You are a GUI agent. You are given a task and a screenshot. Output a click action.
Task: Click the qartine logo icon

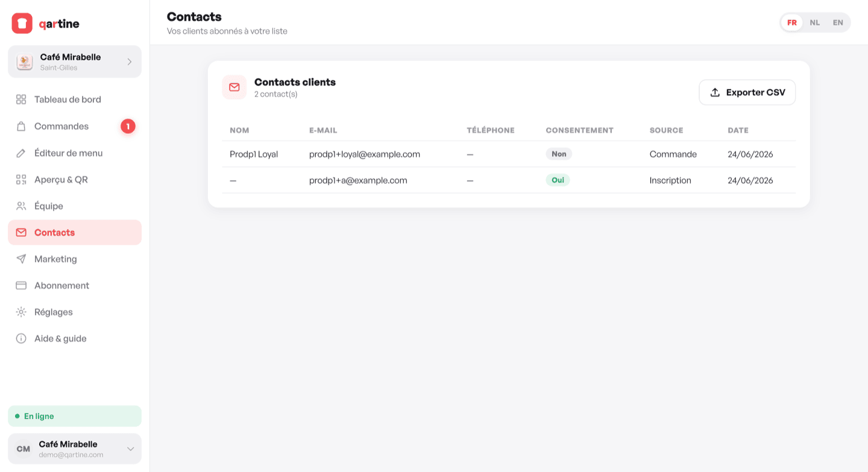coord(22,24)
